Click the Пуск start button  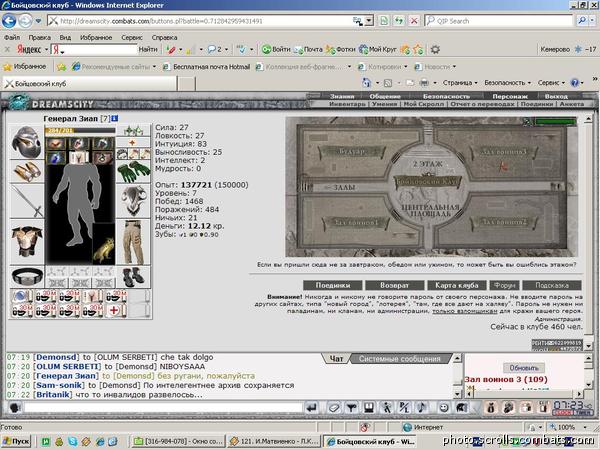tap(16, 441)
